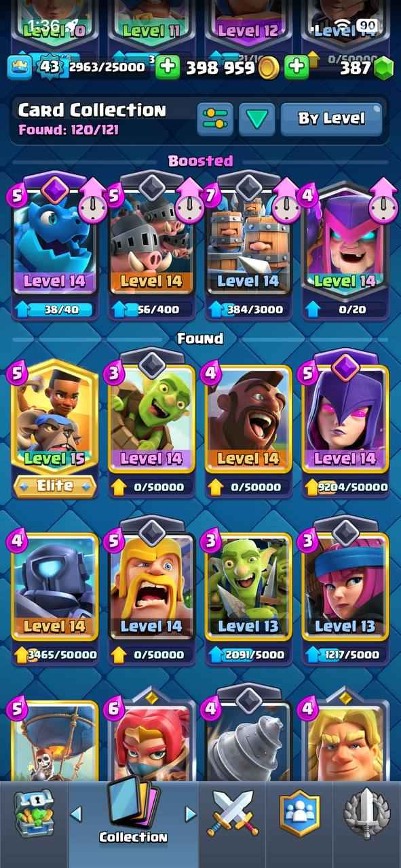Open the filter settings sliders icon

coord(215,119)
